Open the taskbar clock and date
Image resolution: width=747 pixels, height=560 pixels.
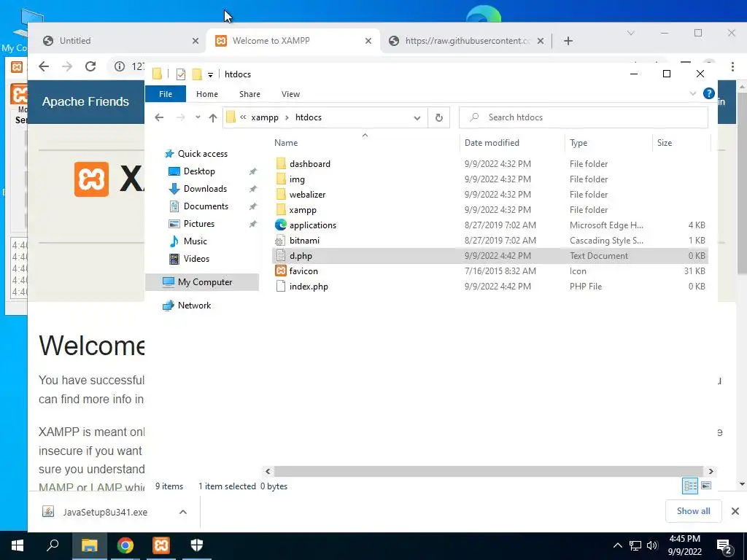pos(684,545)
